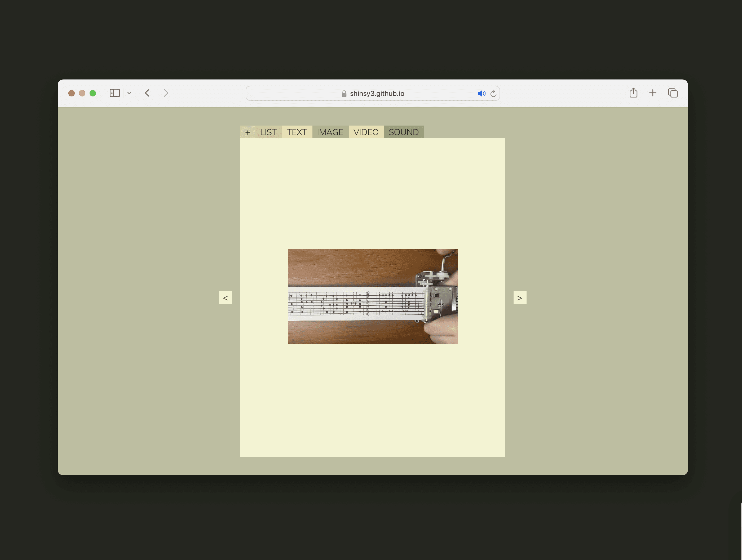Go to previous item with < button
Viewport: 742px width, 560px height.
[x=226, y=297]
